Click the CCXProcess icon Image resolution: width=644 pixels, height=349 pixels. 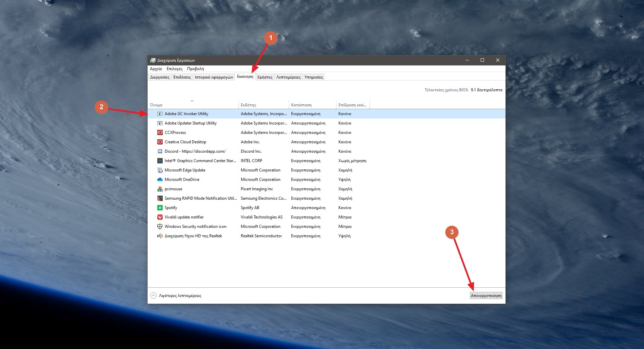tap(160, 133)
